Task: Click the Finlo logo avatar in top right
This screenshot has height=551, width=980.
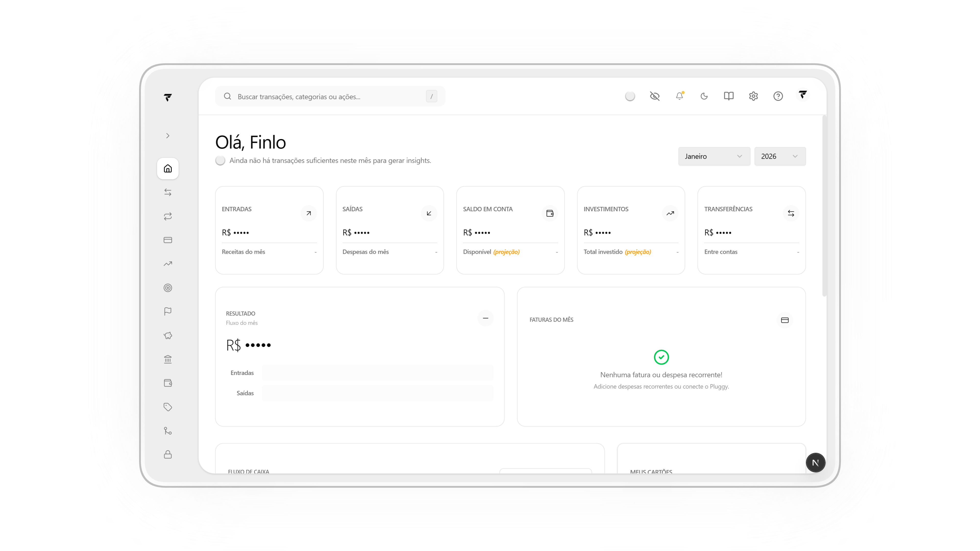Action: (803, 96)
